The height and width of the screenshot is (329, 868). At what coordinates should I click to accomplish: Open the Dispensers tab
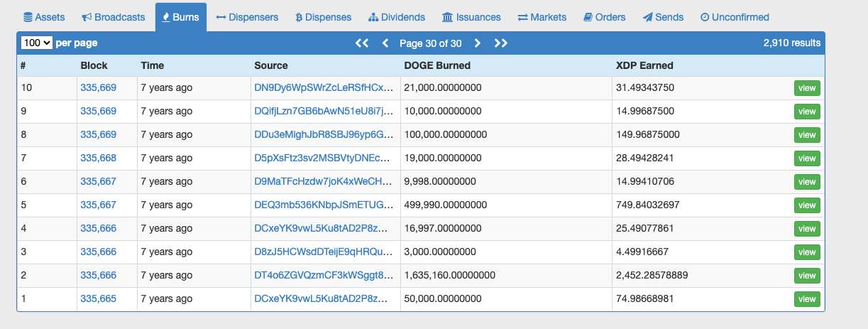tap(247, 17)
